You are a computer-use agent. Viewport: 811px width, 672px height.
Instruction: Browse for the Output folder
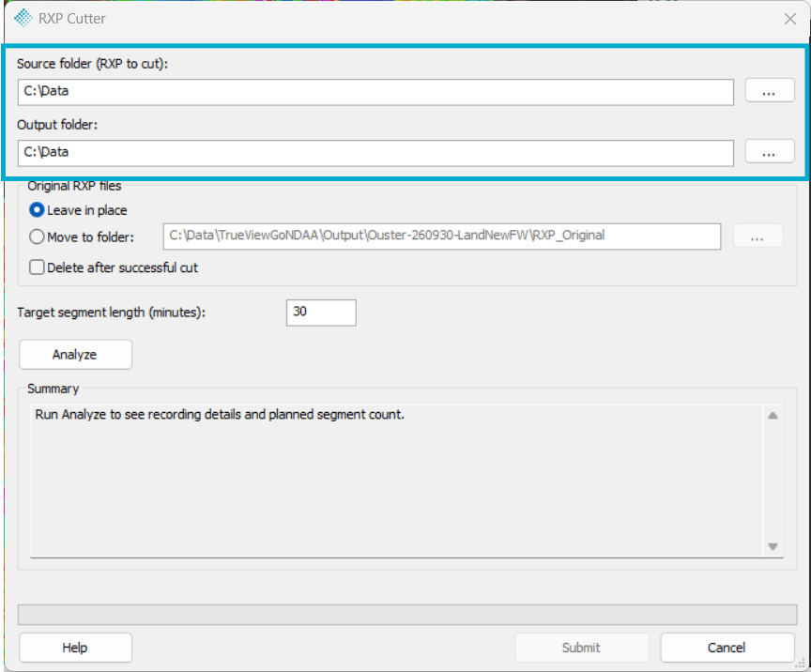point(769,152)
